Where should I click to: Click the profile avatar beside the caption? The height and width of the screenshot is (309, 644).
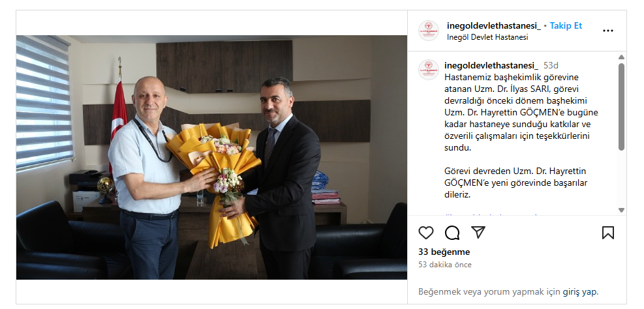tap(429, 70)
